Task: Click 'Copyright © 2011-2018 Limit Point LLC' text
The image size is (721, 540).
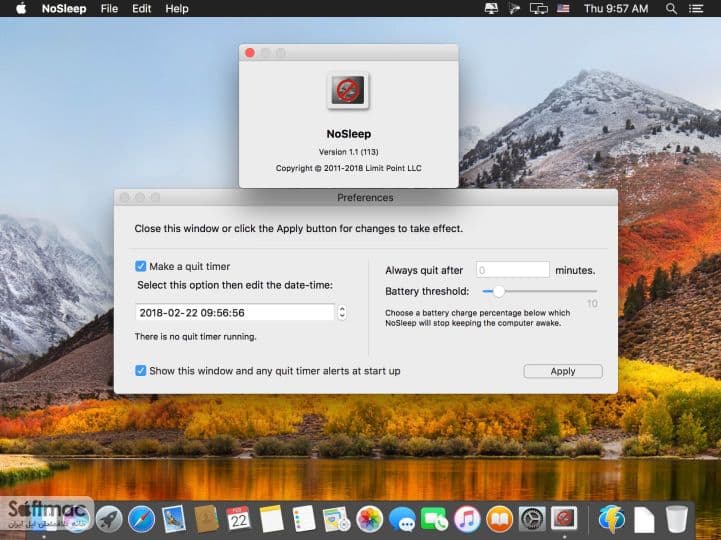Action: 349,168
